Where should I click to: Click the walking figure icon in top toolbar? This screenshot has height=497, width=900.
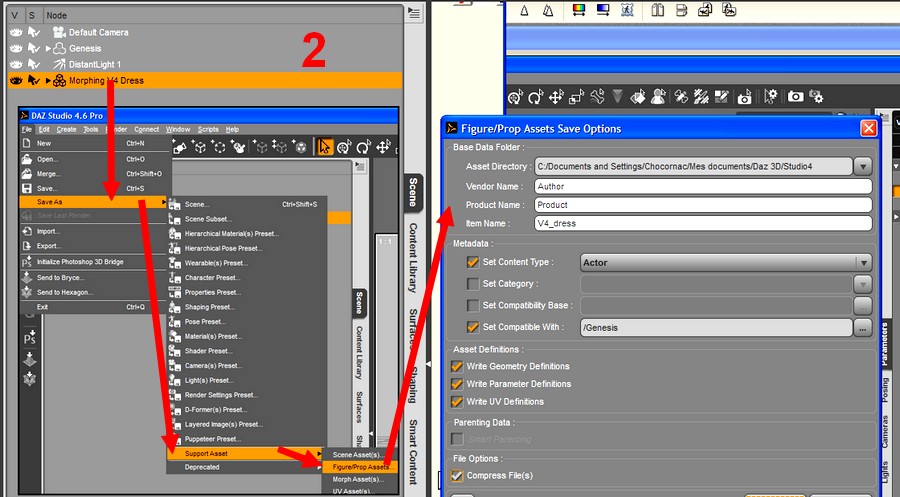[627, 10]
